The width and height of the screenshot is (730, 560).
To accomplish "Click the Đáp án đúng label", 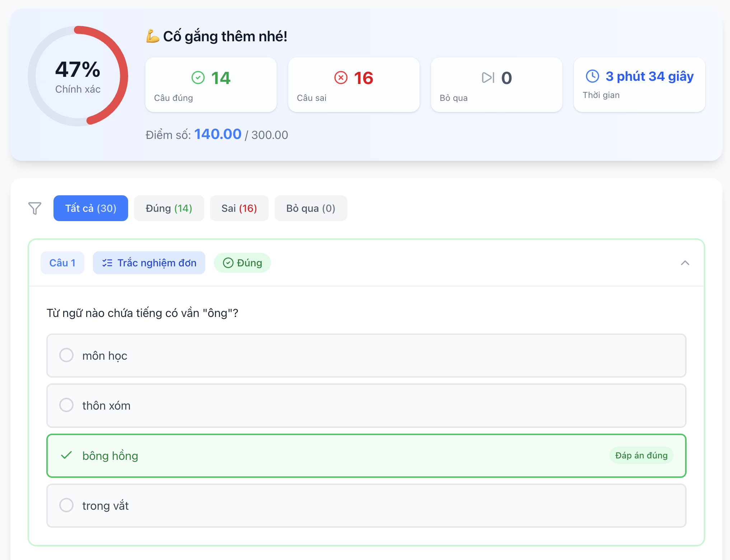I will (x=641, y=456).
